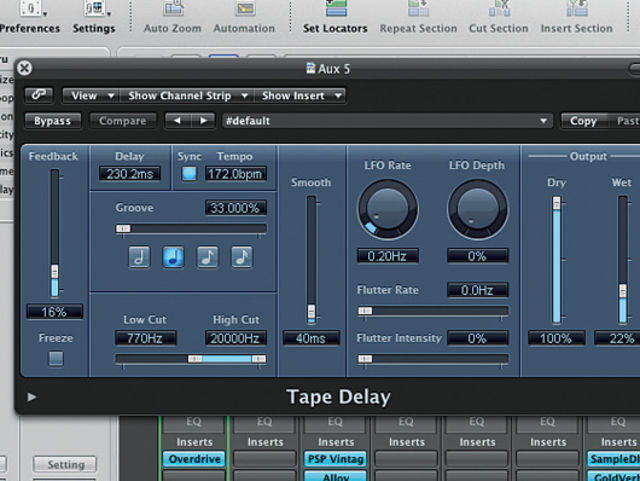
Task: Click the Repeat Section toolbar icon
Action: click(418, 8)
